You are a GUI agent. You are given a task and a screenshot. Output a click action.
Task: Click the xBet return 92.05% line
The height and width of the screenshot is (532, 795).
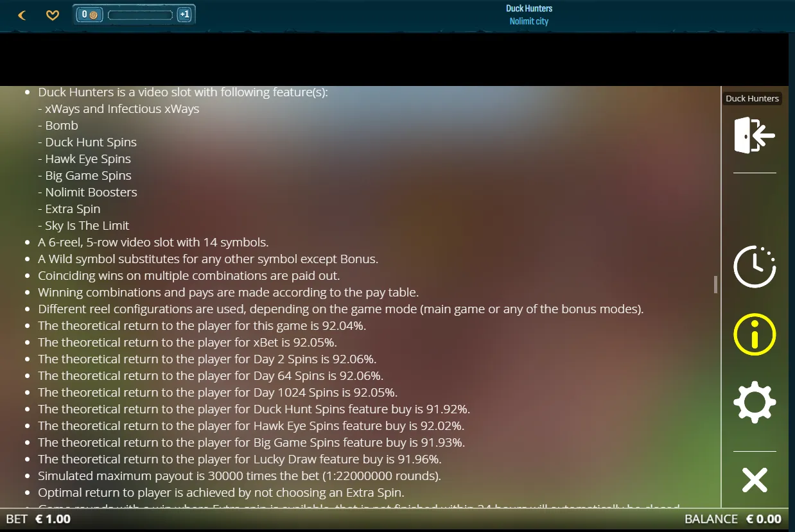[x=188, y=343]
